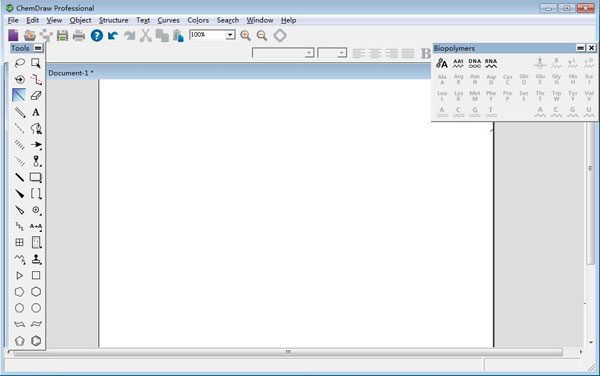Open the Colors menu
The height and width of the screenshot is (376, 600).
coord(198,20)
